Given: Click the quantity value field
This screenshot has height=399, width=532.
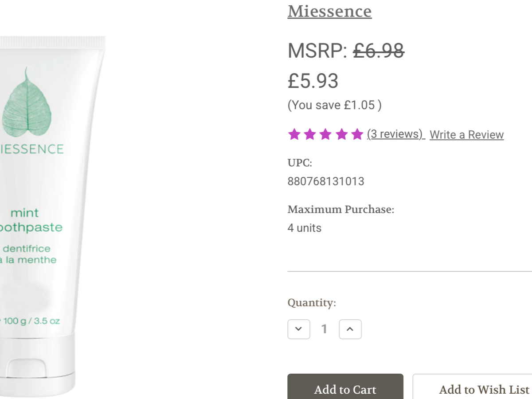Looking at the screenshot, I should click(325, 329).
